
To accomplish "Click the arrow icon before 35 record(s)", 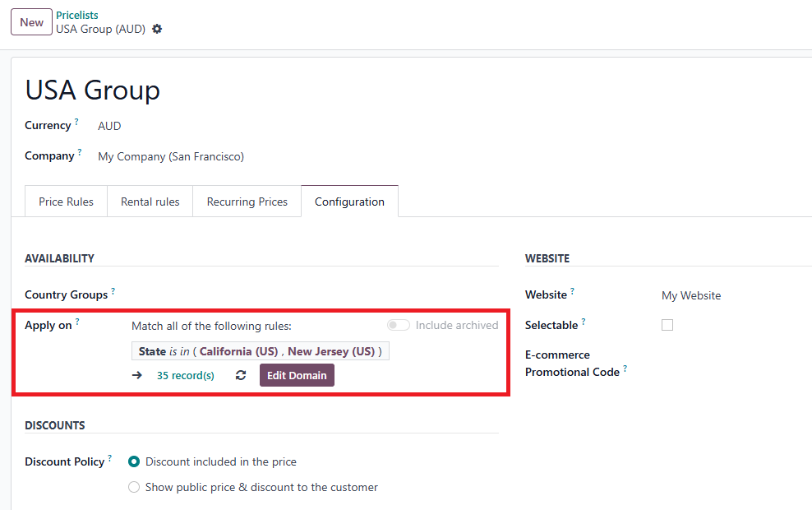I will tap(137, 375).
